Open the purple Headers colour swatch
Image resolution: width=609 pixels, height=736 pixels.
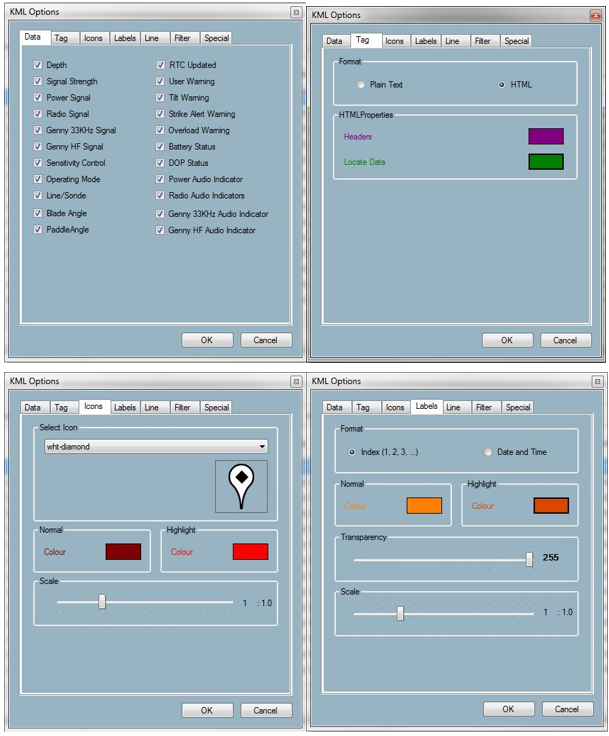(546, 136)
